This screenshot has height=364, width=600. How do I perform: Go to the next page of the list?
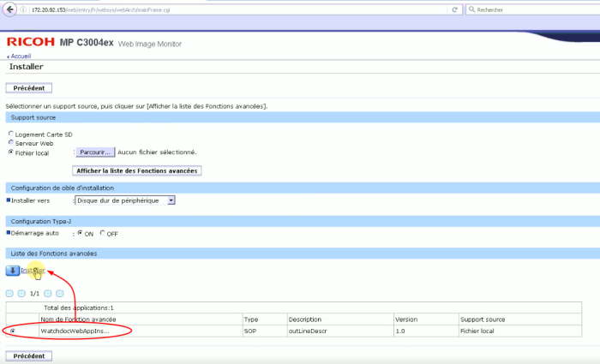tap(48, 293)
